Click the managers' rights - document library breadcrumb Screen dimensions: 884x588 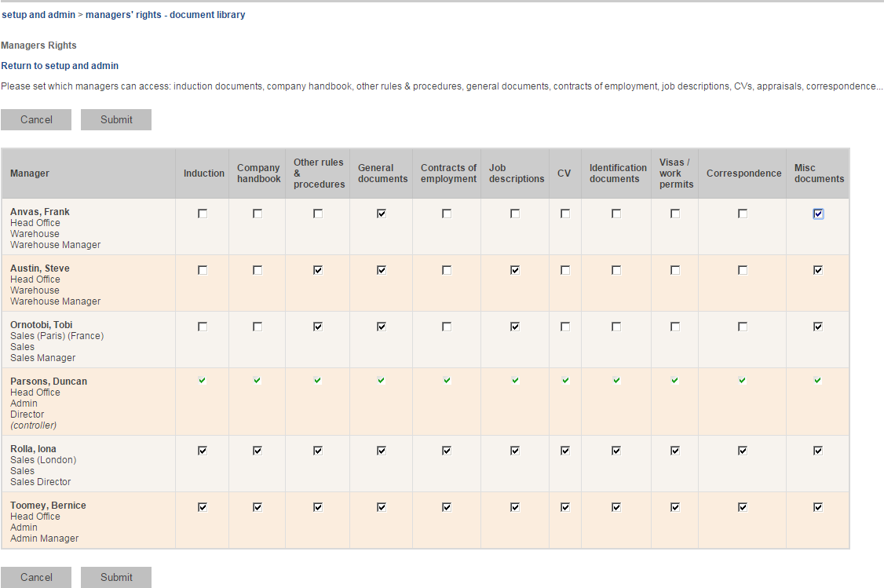(165, 15)
